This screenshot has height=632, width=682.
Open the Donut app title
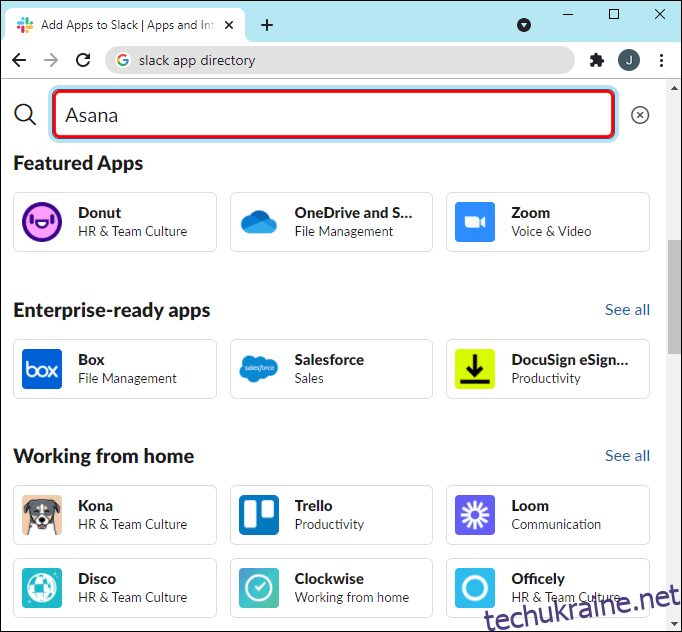click(x=100, y=213)
